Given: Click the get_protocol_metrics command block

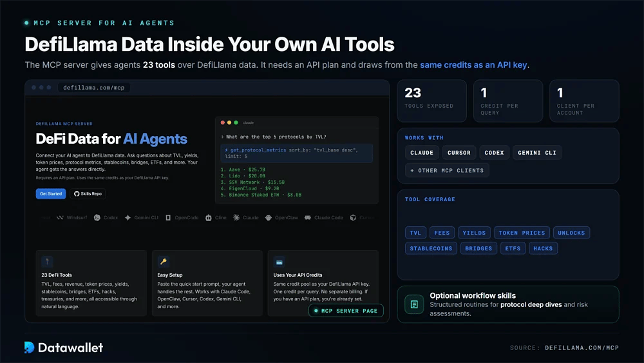Looking at the screenshot, I should [296, 153].
